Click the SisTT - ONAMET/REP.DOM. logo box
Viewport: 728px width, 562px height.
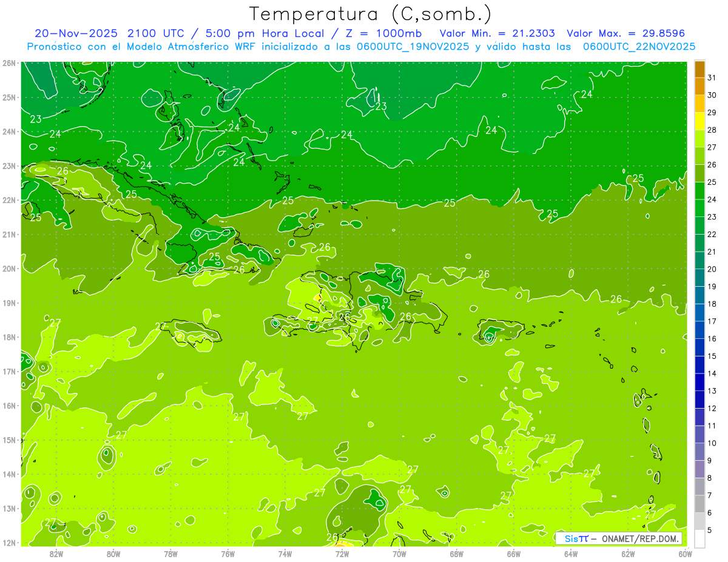coord(619,538)
